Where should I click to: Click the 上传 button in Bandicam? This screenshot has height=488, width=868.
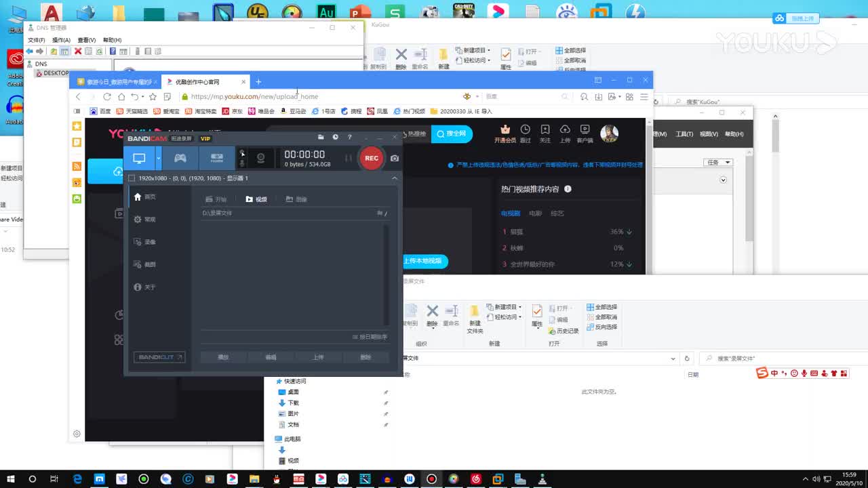click(x=320, y=356)
